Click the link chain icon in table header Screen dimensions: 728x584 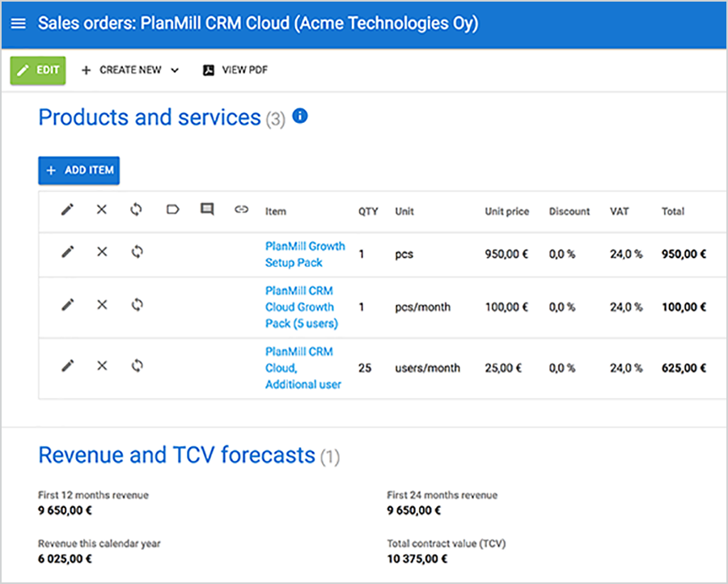tap(241, 209)
